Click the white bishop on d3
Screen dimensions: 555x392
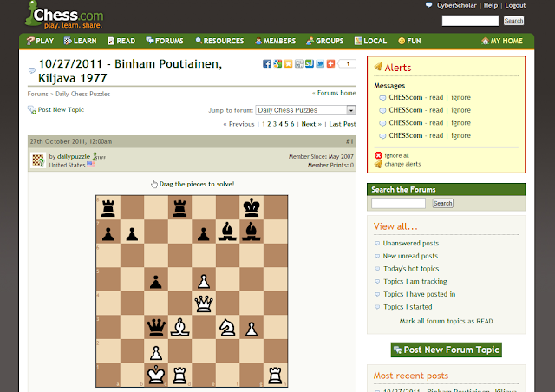pyautogui.click(x=180, y=327)
